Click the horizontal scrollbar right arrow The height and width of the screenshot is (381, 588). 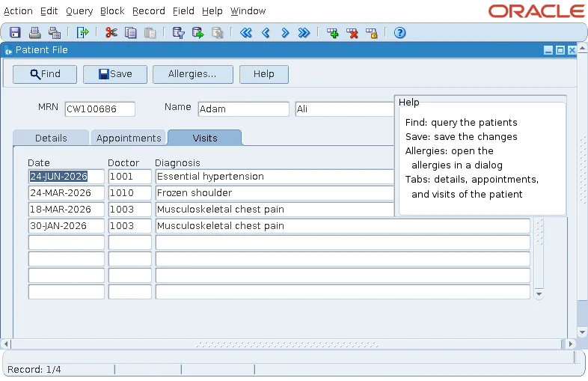570,344
